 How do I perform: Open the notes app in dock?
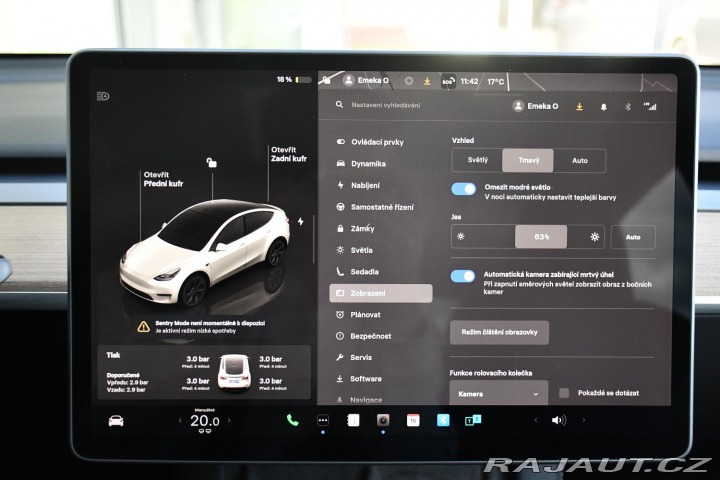(x=353, y=420)
